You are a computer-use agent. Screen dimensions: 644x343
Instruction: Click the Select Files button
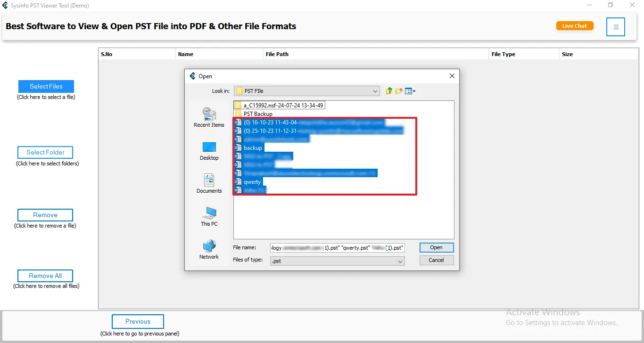[46, 86]
